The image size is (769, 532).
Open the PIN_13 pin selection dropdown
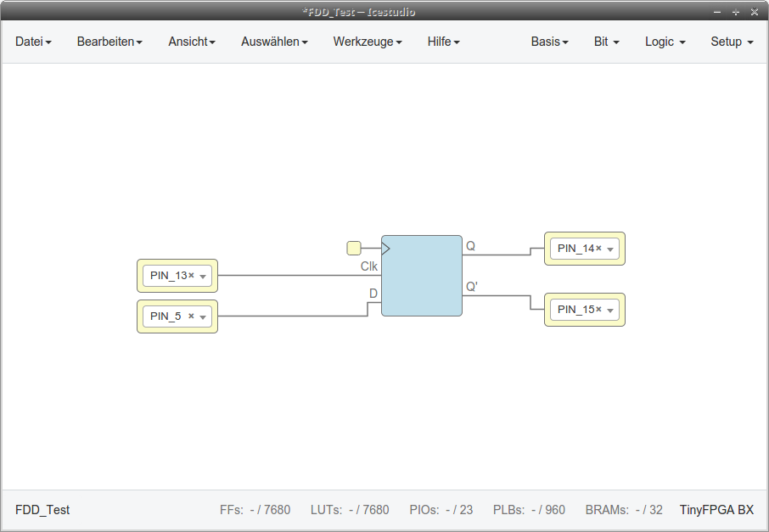pyautogui.click(x=202, y=276)
